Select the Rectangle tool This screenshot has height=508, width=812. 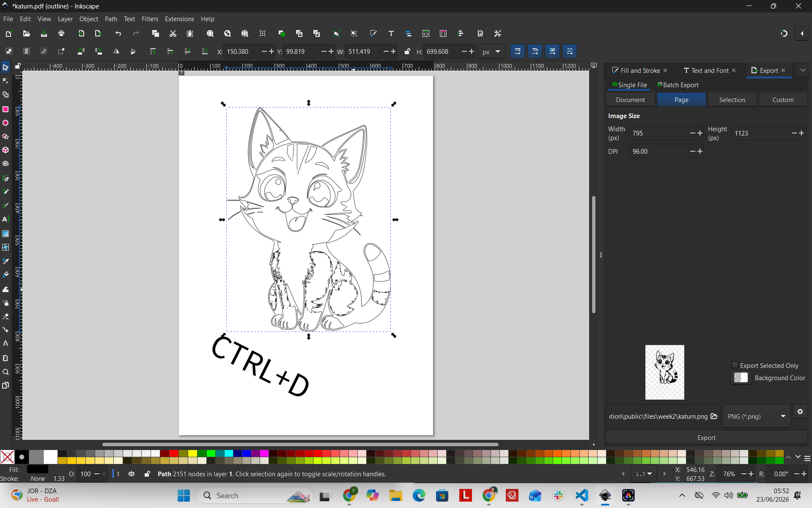point(5,109)
